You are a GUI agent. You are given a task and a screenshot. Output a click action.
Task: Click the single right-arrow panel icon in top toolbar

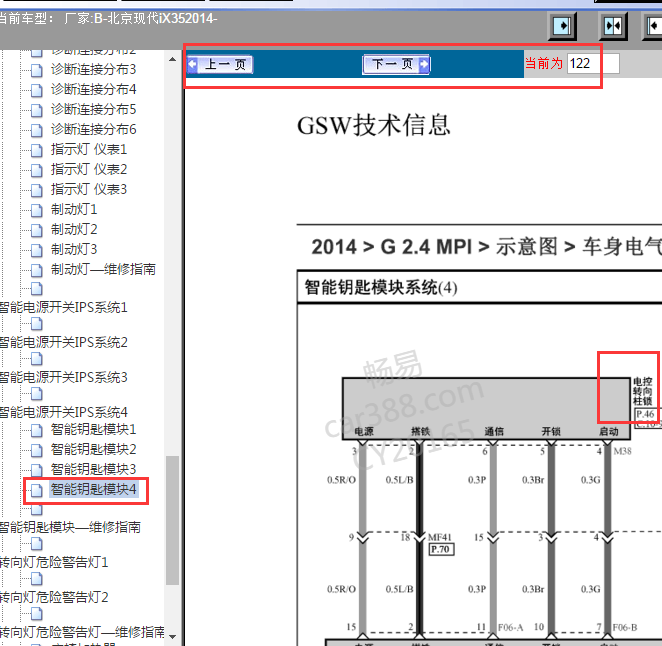click(x=562, y=26)
